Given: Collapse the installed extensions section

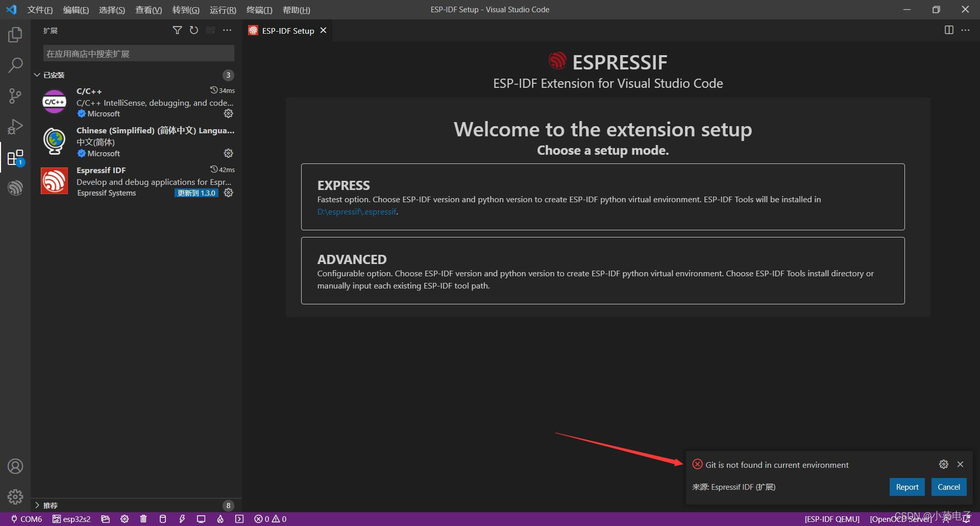Looking at the screenshot, I should pos(135,75).
